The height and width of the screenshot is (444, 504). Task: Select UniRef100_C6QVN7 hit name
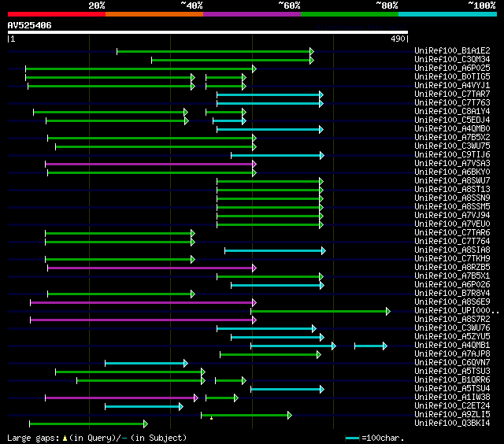coord(452,363)
